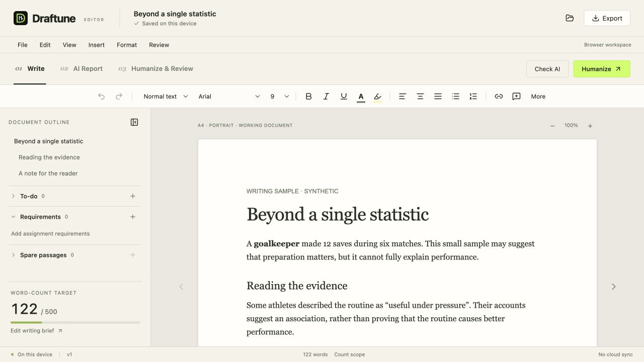Open the Format menu

(127, 45)
